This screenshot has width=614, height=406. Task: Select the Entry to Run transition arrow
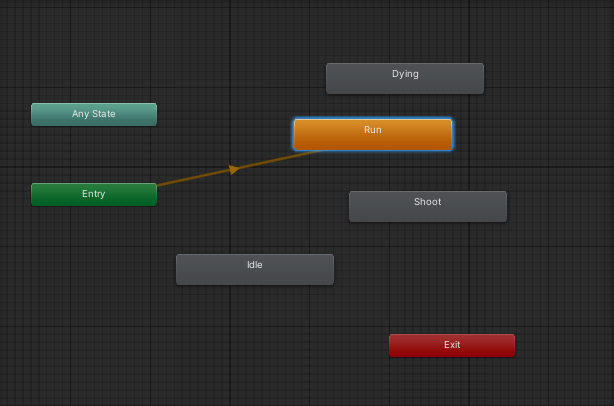[x=234, y=169]
